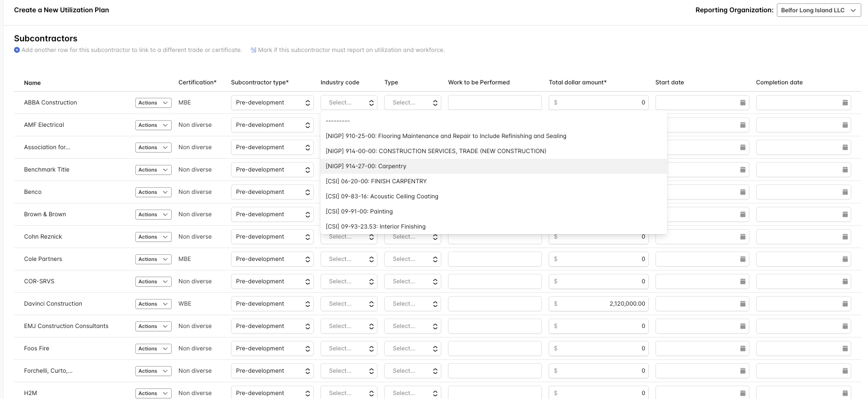Open Subcontractor type dropdown for Brown & Brown
Screen dimensions: 868x399
(272, 215)
